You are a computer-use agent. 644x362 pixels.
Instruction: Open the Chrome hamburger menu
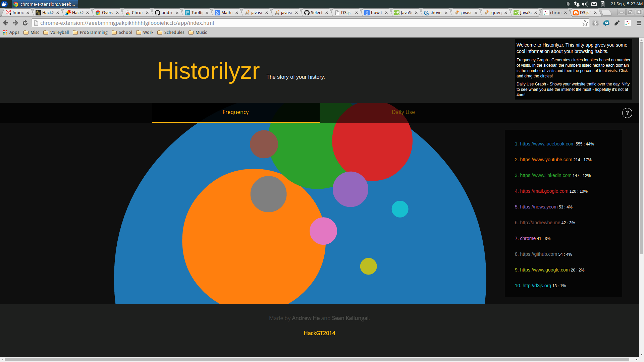click(638, 23)
